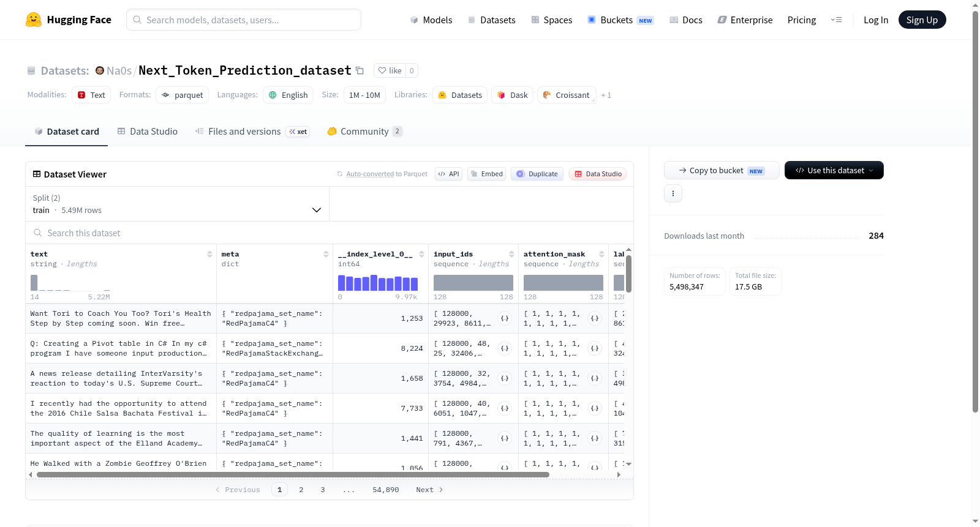Sort the meta column with arrows icon
980x527 pixels.
326,254
